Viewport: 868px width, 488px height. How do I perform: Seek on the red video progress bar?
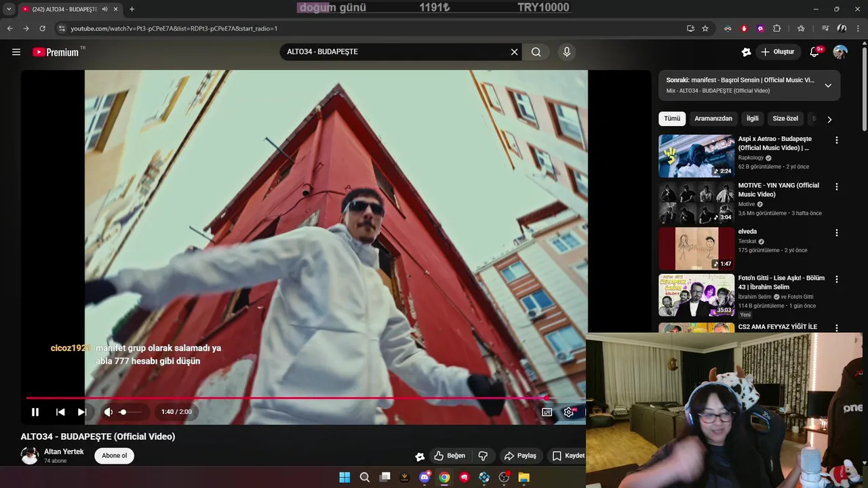coord(305,399)
